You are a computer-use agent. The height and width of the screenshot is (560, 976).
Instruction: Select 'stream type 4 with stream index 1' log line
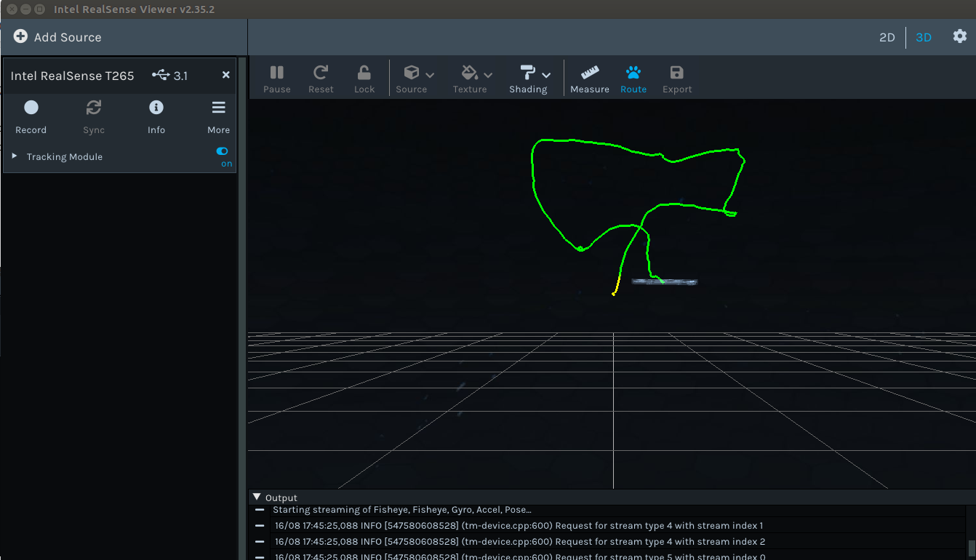pos(519,525)
